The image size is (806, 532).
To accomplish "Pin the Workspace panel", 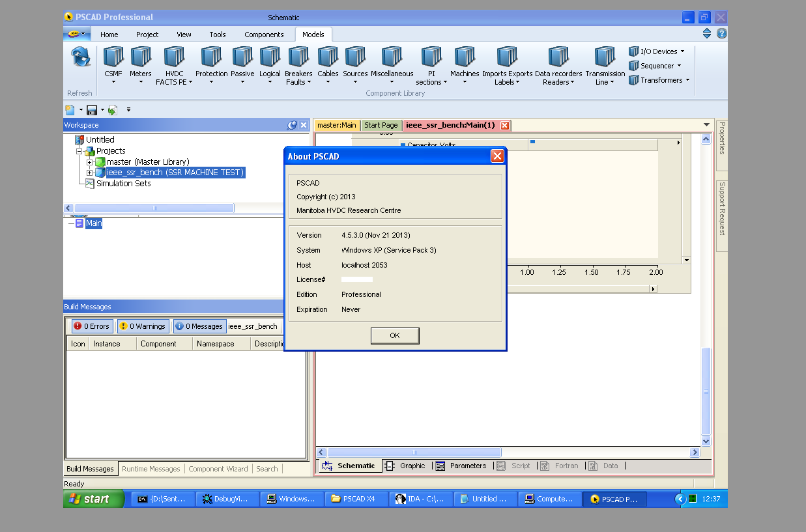I will click(x=292, y=125).
